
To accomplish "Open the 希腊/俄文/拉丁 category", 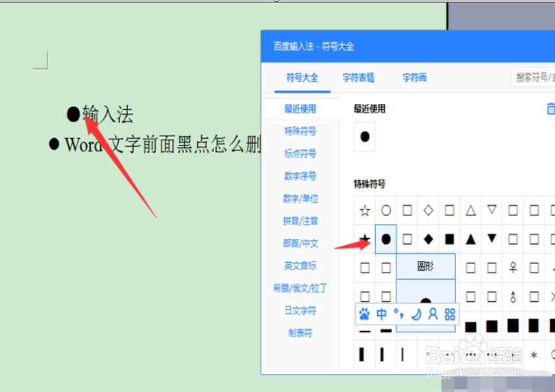I will [300, 288].
